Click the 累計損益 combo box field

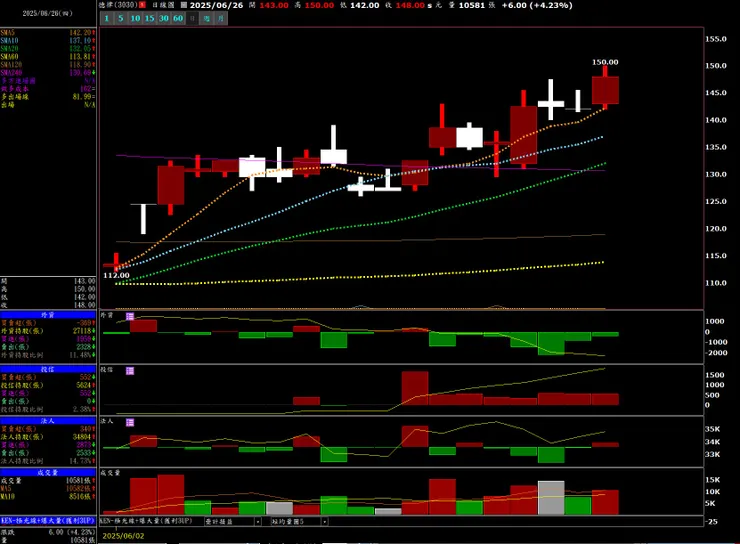pos(233,522)
